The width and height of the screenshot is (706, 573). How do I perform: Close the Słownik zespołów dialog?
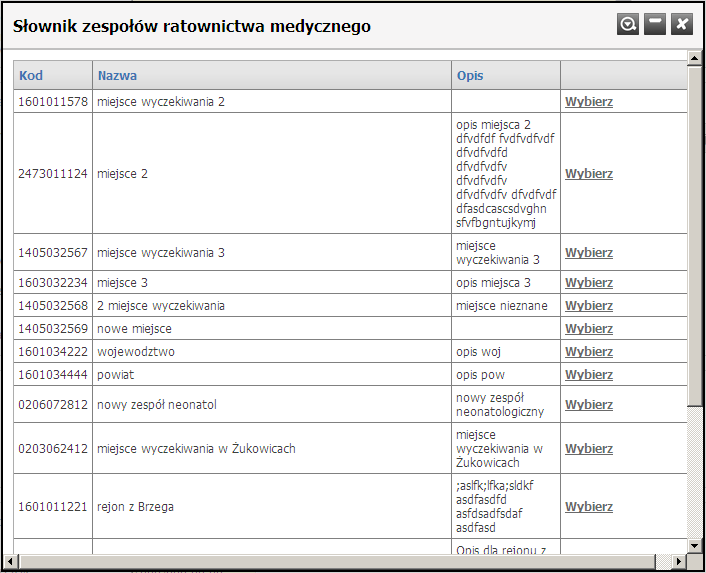click(682, 24)
